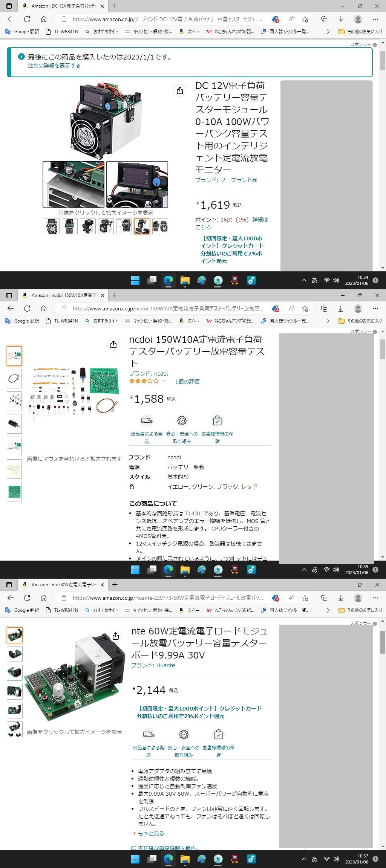Show more bookmarks chevron in ncdoi window
Screen dimensions: 386x868
[x=328, y=321]
